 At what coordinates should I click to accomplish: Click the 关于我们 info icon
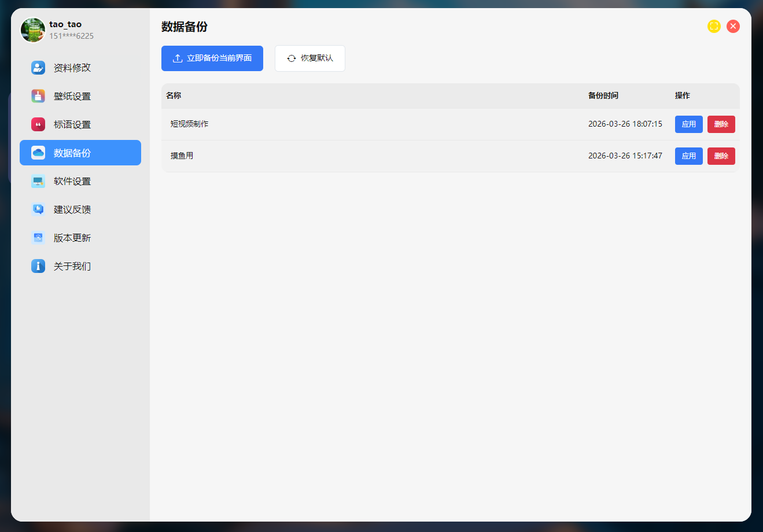(x=38, y=266)
